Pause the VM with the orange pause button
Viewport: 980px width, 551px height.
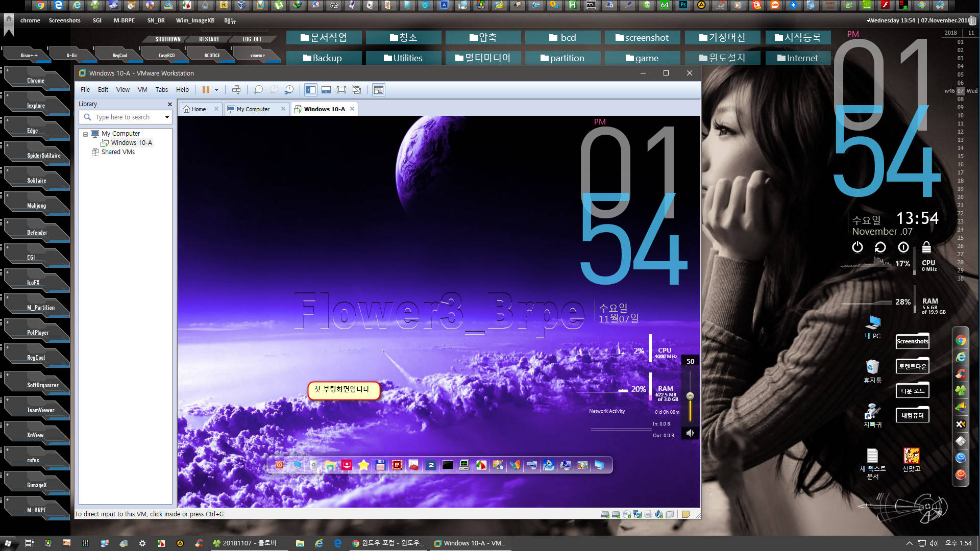206,90
